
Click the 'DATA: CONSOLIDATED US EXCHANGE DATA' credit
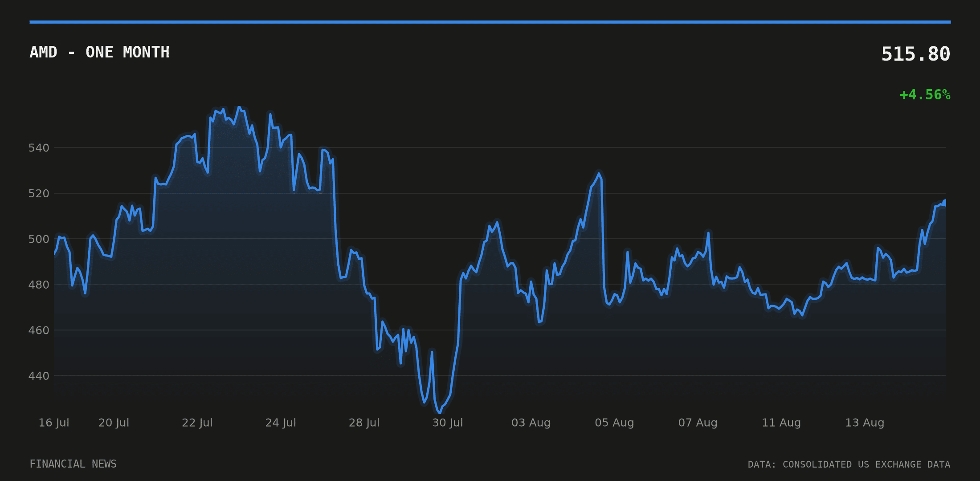tap(849, 465)
